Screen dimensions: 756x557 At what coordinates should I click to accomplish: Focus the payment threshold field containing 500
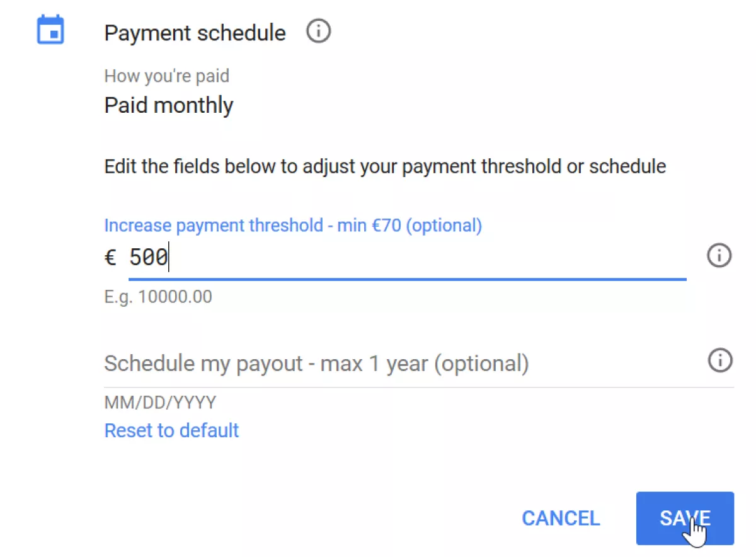pos(407,258)
